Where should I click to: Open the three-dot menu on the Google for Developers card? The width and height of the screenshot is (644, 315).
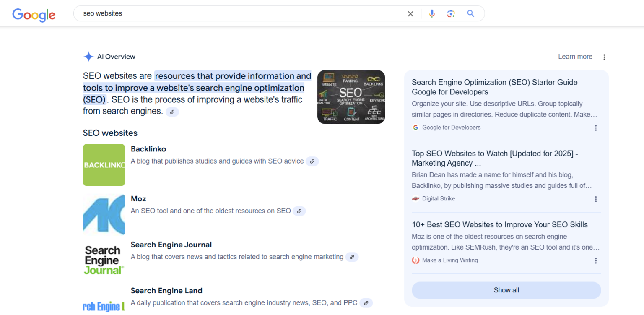(x=596, y=128)
